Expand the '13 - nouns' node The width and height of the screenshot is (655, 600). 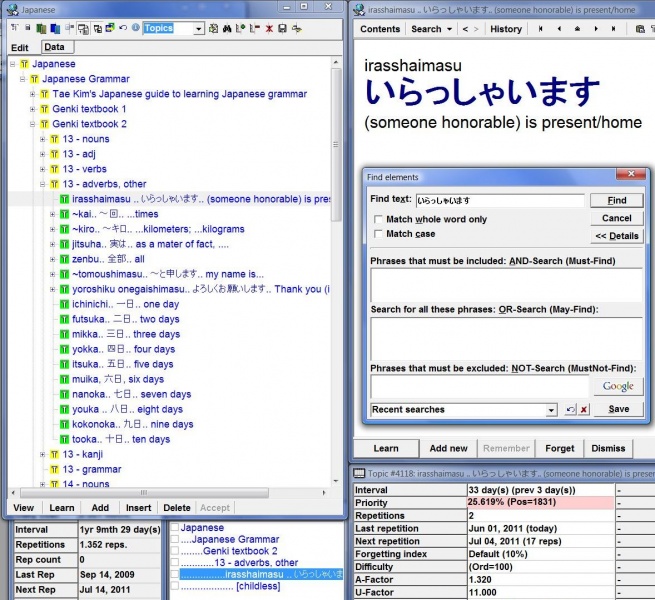[43, 139]
